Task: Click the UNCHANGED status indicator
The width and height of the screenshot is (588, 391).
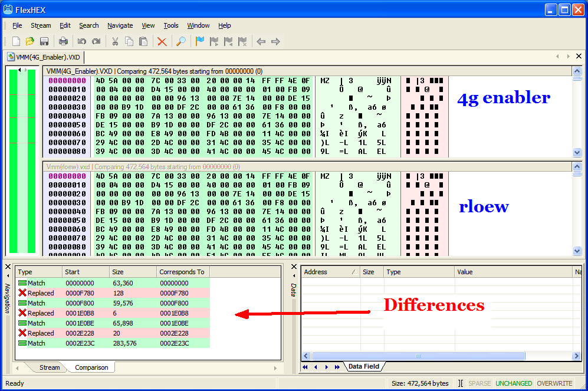Action: pyautogui.click(x=513, y=383)
